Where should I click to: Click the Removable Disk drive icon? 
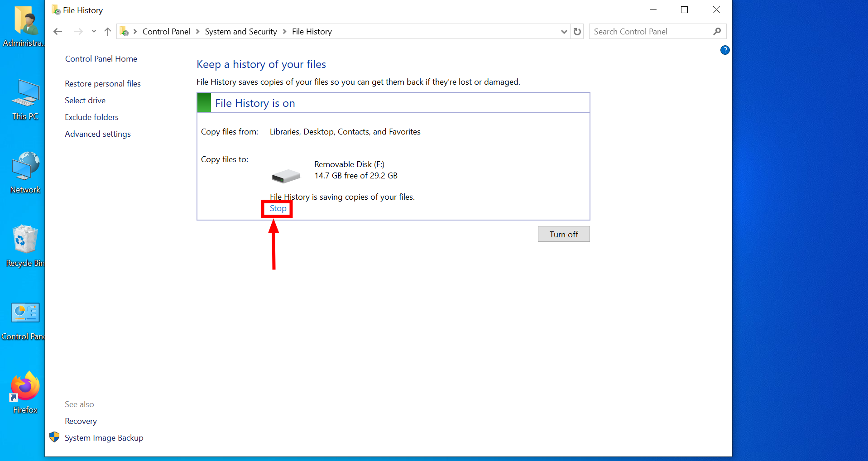click(x=286, y=176)
